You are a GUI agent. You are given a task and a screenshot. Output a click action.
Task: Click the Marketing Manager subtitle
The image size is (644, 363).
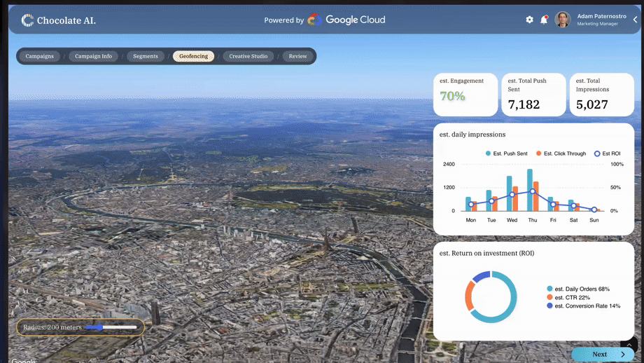pos(597,24)
